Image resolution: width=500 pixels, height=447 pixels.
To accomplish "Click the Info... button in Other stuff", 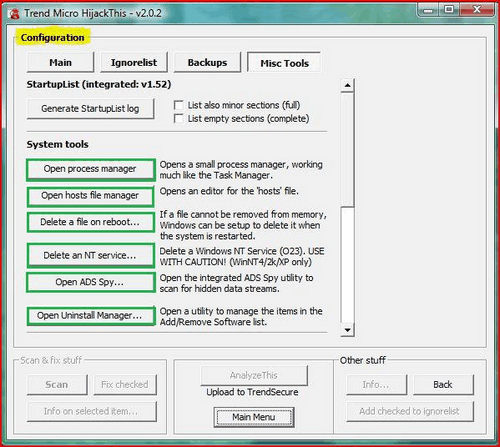I will (376, 385).
